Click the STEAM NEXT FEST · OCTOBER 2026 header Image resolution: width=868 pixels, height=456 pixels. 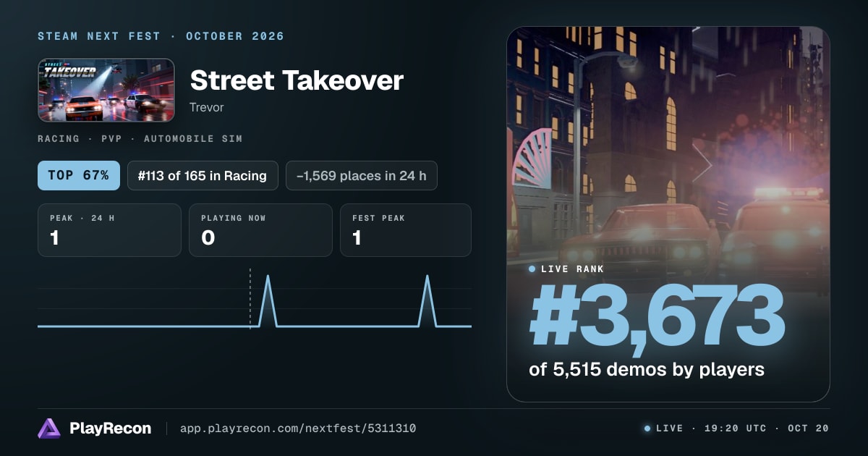(161, 36)
